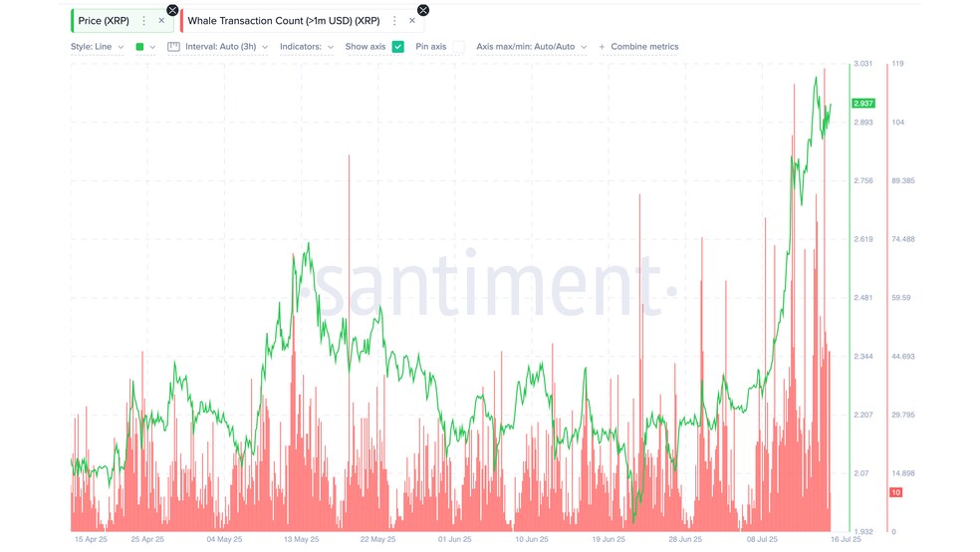Screen dimensions: 980x552
Task: Click the 119 whale axis maximum value
Action: click(897, 64)
